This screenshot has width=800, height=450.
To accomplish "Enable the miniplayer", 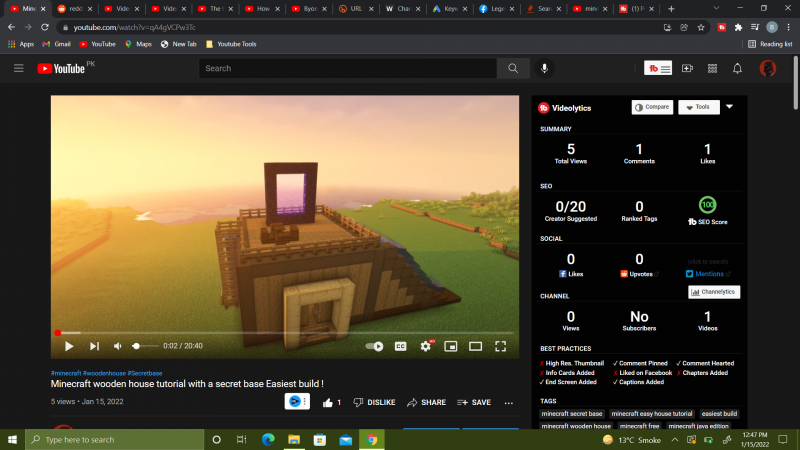I will (451, 346).
